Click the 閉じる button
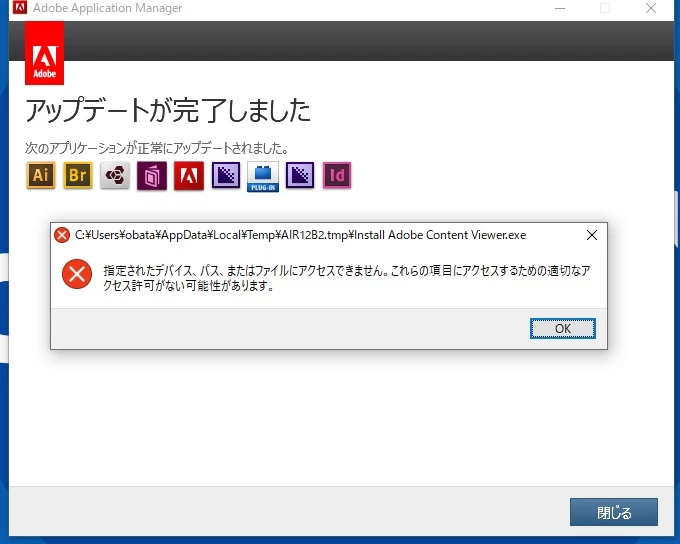This screenshot has width=680, height=544. tap(614, 512)
